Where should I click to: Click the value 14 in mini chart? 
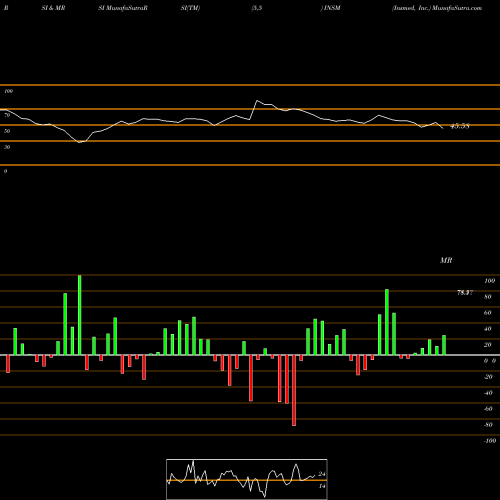click(322, 486)
